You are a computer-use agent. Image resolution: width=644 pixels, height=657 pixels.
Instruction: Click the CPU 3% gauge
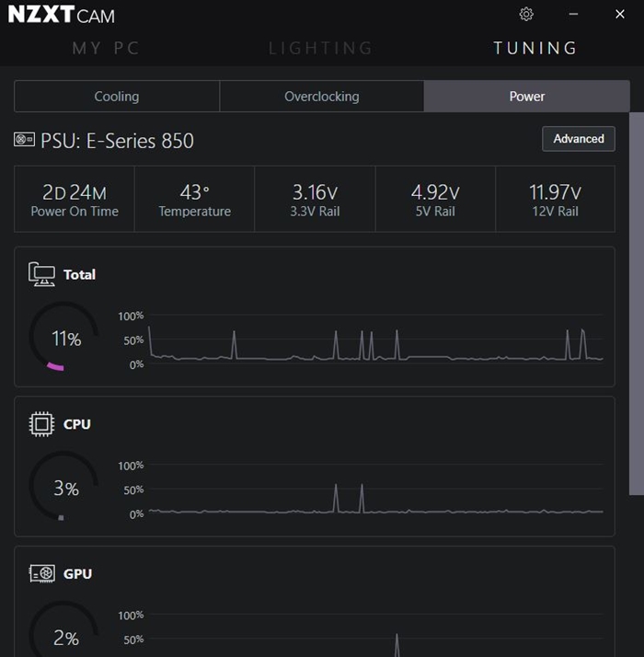(64, 486)
